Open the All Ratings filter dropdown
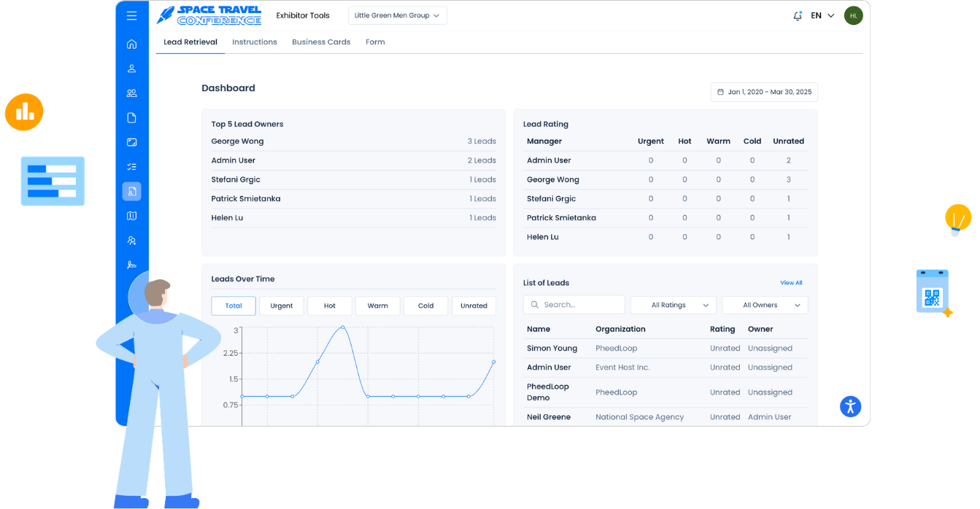Image resolution: width=980 pixels, height=509 pixels. point(674,305)
